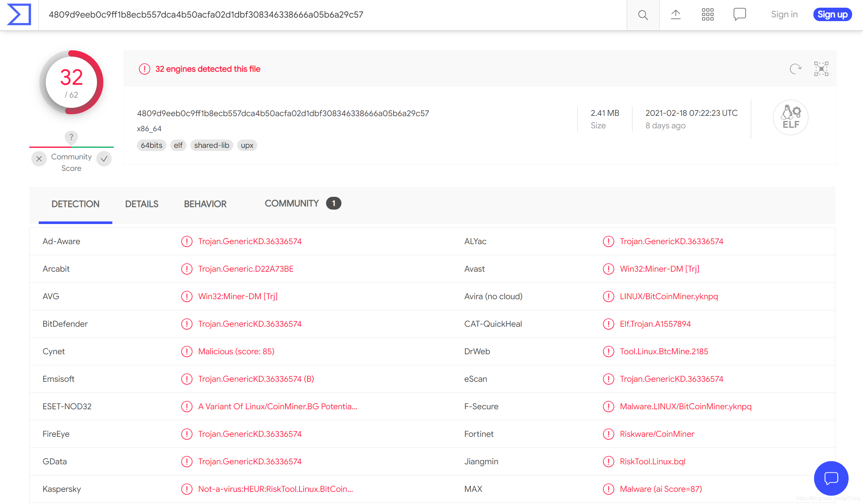The width and height of the screenshot is (863, 504).
Task: Click the Kaspersky detection alert icon
Action: (187, 489)
